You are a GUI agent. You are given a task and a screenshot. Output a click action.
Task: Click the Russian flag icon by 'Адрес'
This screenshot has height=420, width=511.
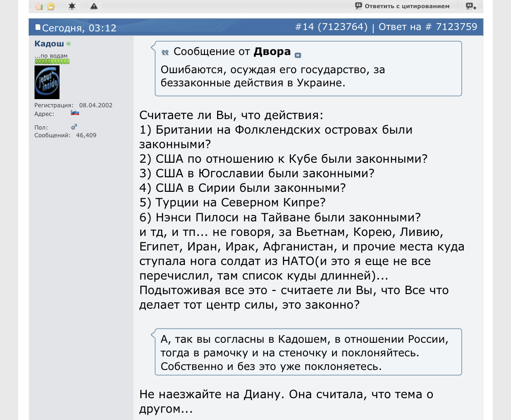pyautogui.click(x=75, y=113)
